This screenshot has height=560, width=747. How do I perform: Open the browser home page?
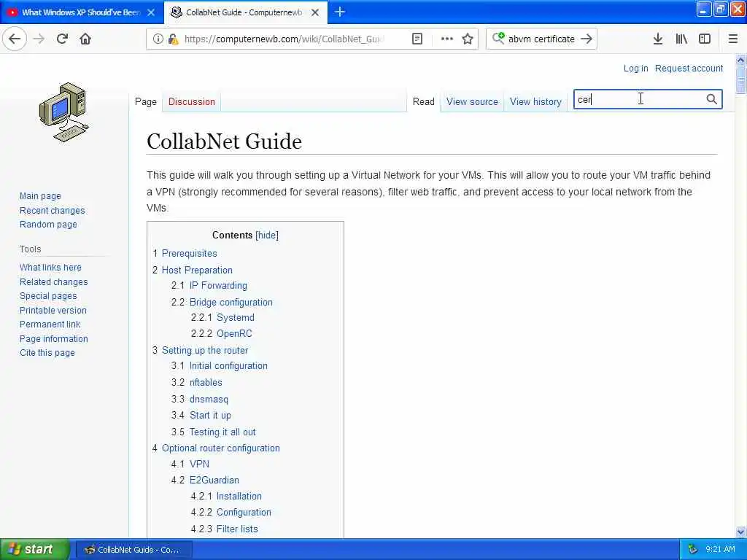(x=85, y=39)
